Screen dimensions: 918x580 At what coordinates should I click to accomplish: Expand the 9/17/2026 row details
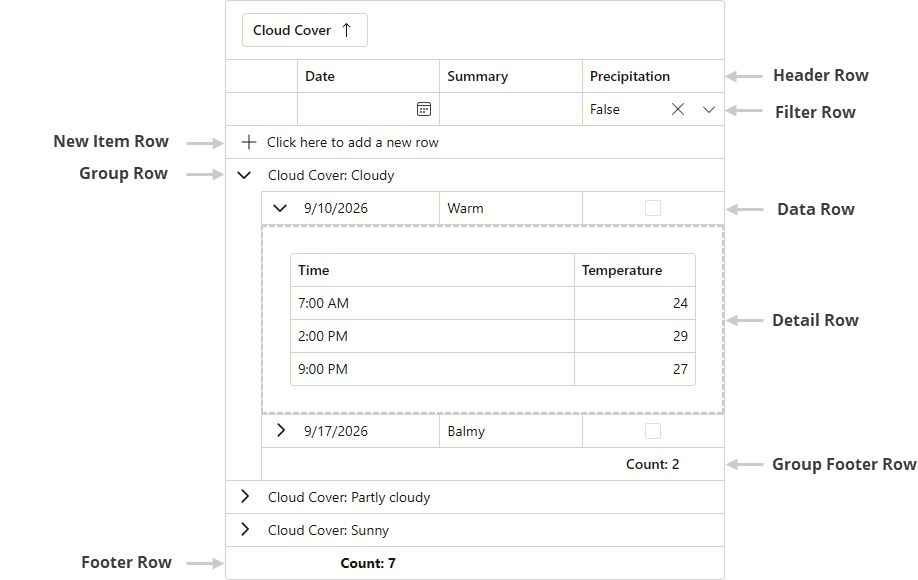pos(281,431)
